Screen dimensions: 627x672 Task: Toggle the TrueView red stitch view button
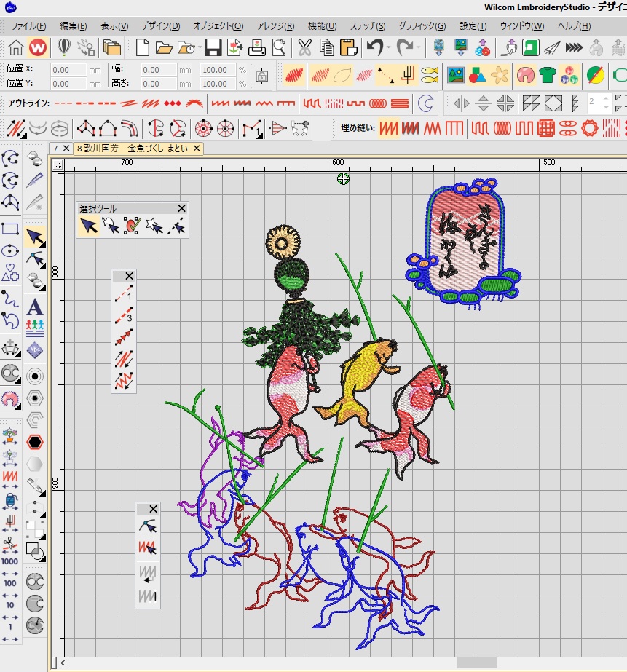click(x=294, y=76)
